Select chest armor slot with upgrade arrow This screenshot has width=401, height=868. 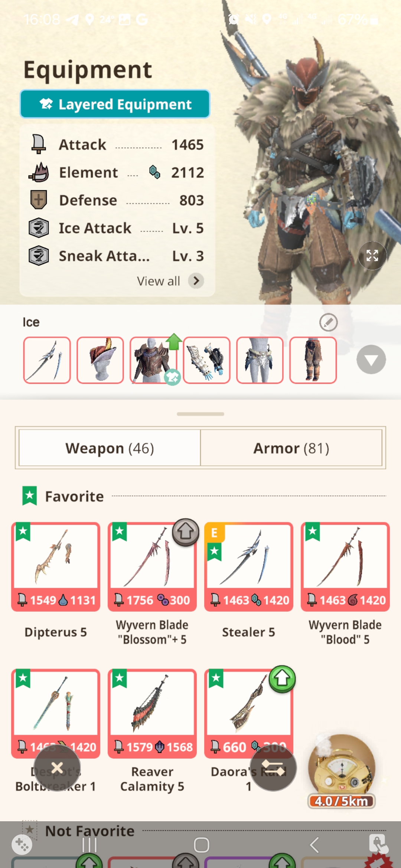(x=153, y=360)
